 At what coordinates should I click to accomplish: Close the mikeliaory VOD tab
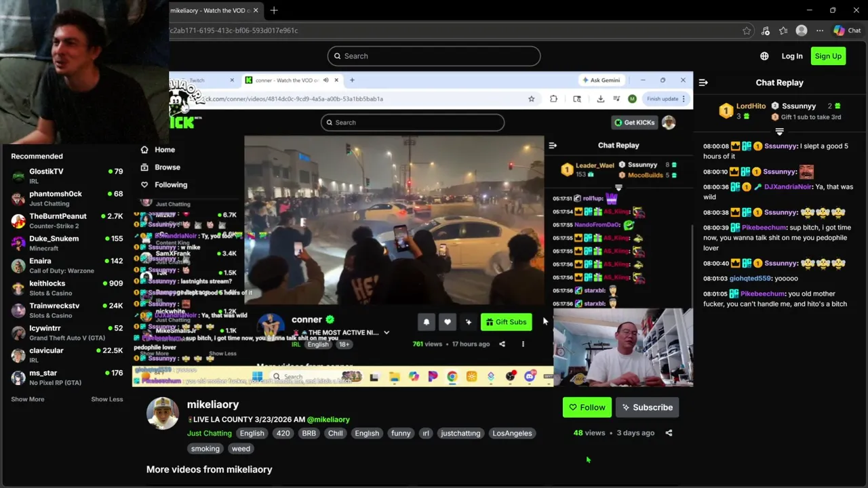[x=256, y=10]
